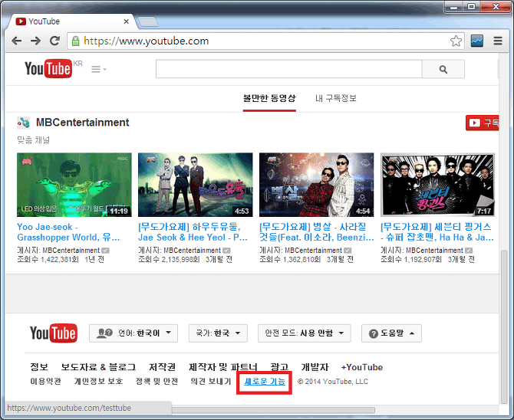Open a new browser tab
The width and height of the screenshot is (514, 420).
click(x=147, y=22)
